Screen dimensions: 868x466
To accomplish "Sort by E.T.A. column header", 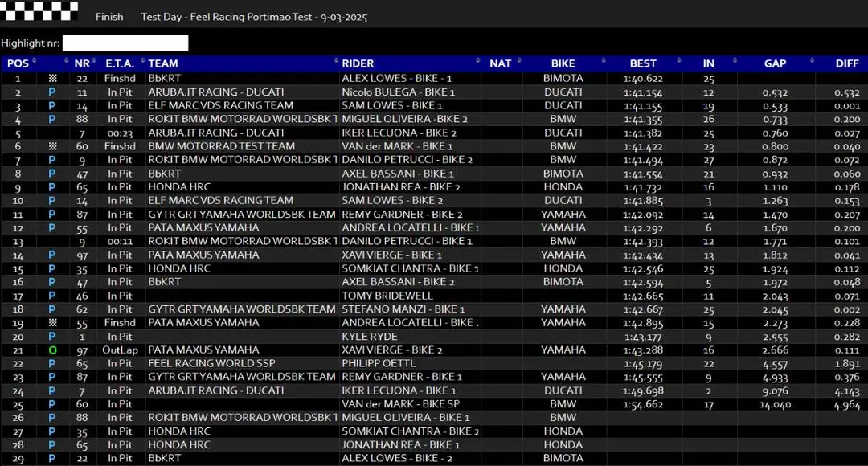I will click(120, 63).
